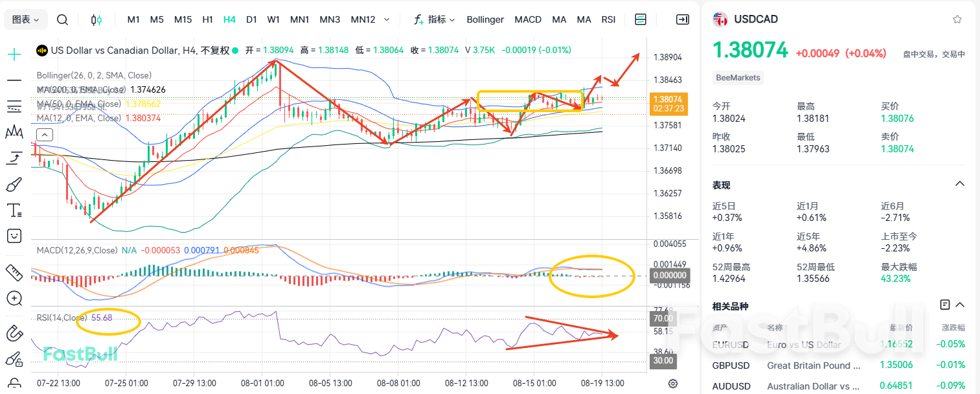
Task: Open the search symbol icon
Action: (62, 19)
